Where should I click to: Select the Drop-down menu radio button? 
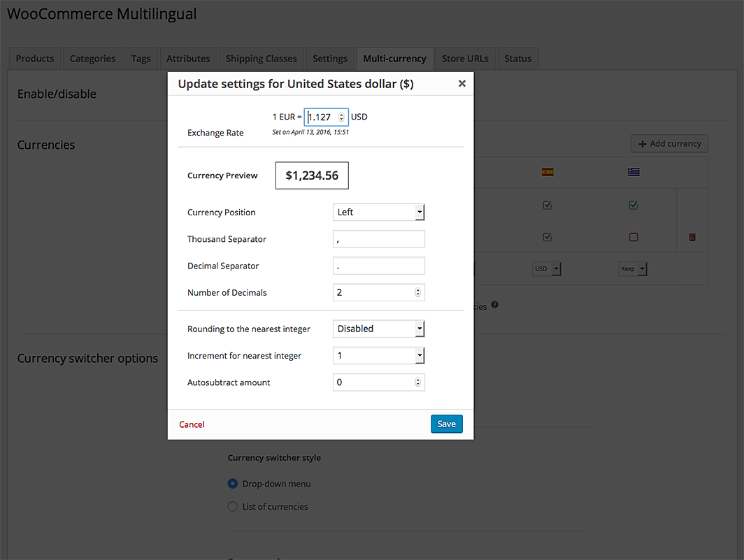pos(233,484)
